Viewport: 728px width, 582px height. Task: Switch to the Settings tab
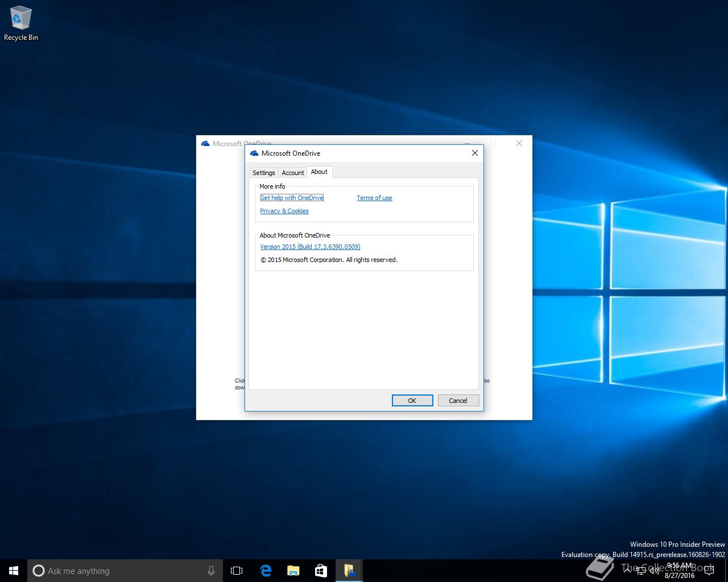tap(263, 173)
